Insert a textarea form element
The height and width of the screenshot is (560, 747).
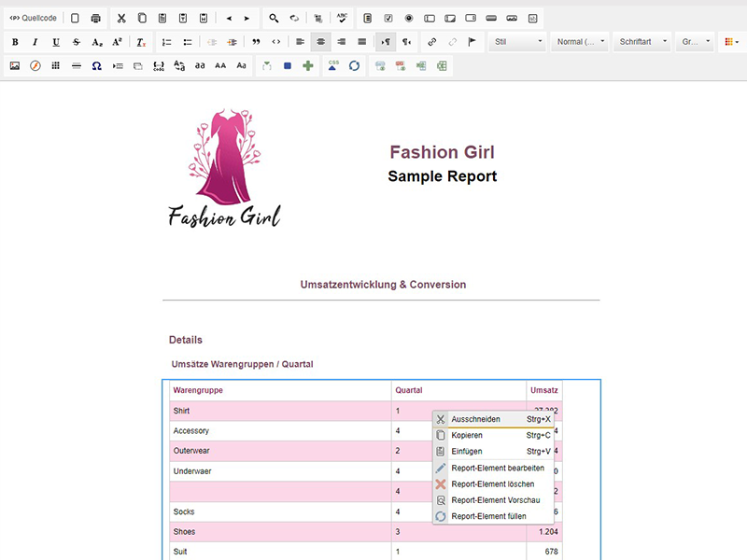point(450,18)
